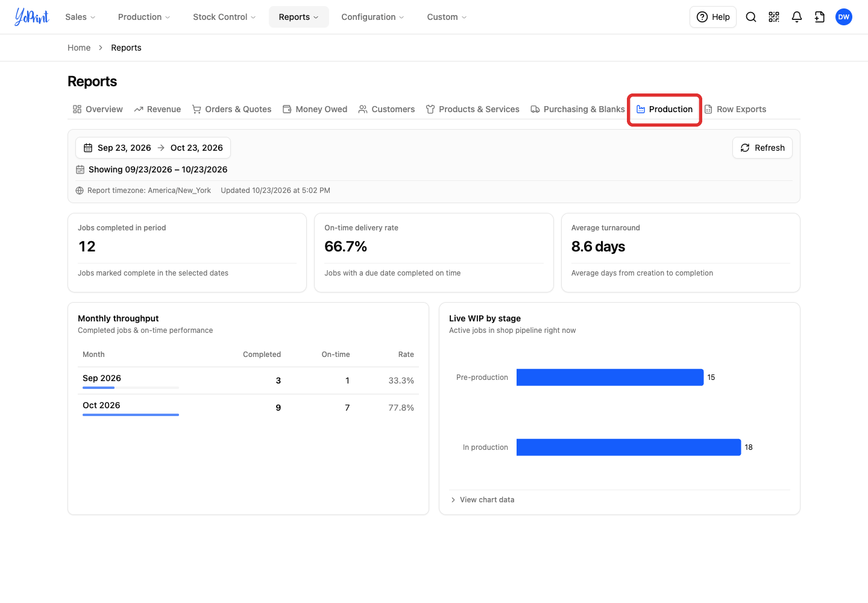The image size is (868, 603).
Task: Click the 33.3% rate cell
Action: (401, 380)
